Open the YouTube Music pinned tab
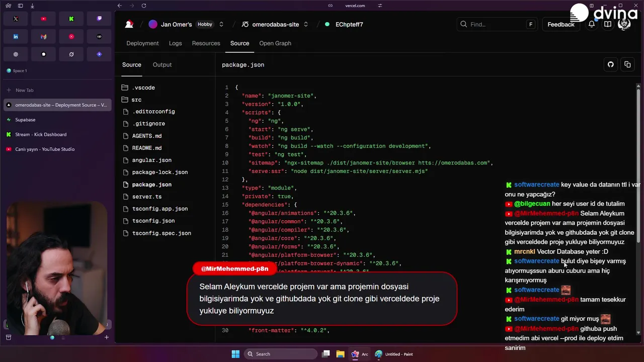The height and width of the screenshot is (362, 644). 71,36
